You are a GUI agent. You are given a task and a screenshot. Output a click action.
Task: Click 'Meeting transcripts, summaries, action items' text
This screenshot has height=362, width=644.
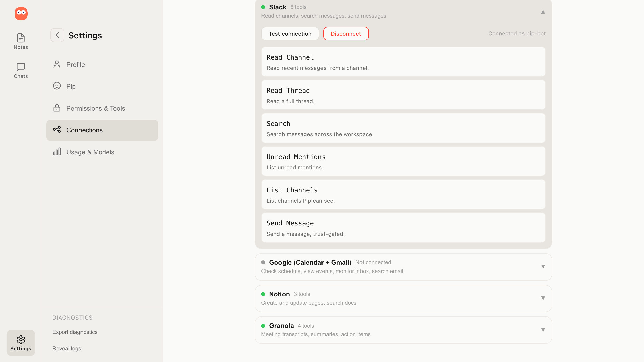(x=316, y=334)
